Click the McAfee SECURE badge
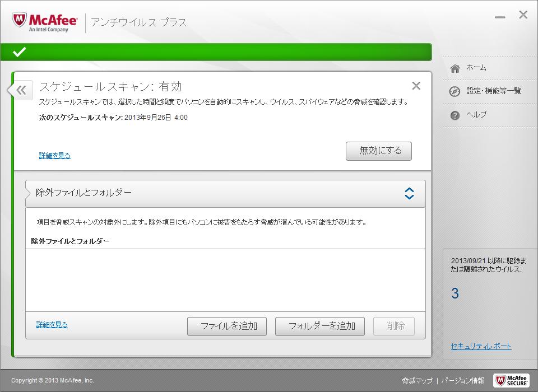Image resolution: width=538 pixels, height=392 pixels. (511, 380)
